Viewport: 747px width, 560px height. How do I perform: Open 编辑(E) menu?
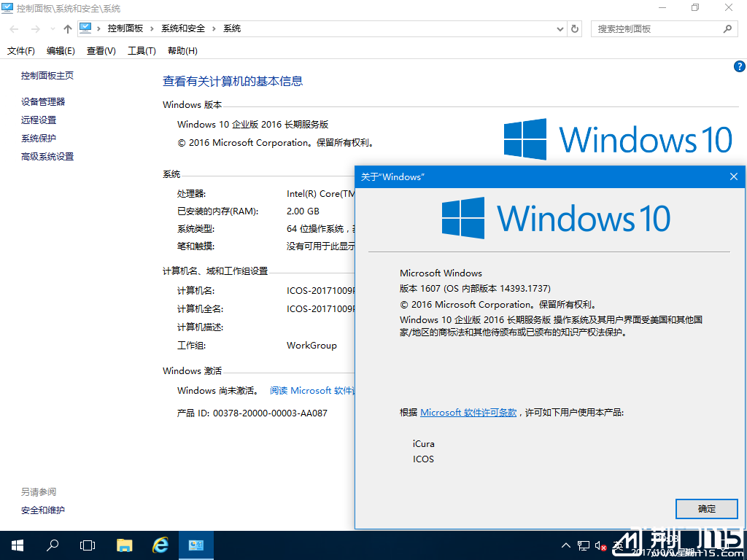click(x=61, y=51)
